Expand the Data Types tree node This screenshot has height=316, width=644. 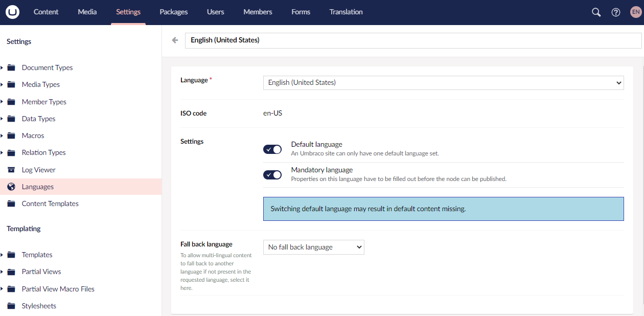click(2, 119)
